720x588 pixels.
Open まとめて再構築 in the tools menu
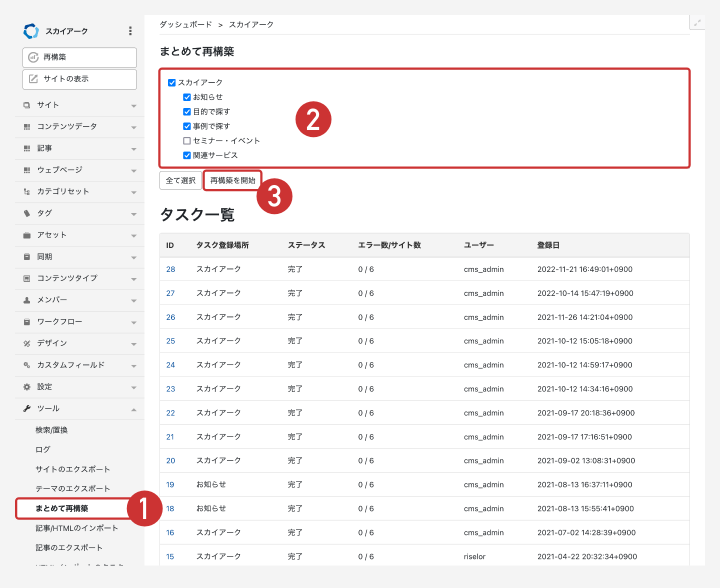point(62,508)
